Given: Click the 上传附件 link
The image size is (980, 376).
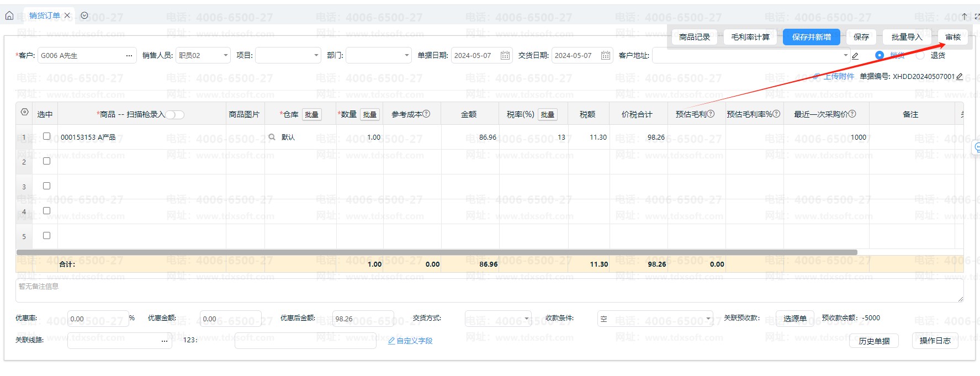Looking at the screenshot, I should pos(838,76).
